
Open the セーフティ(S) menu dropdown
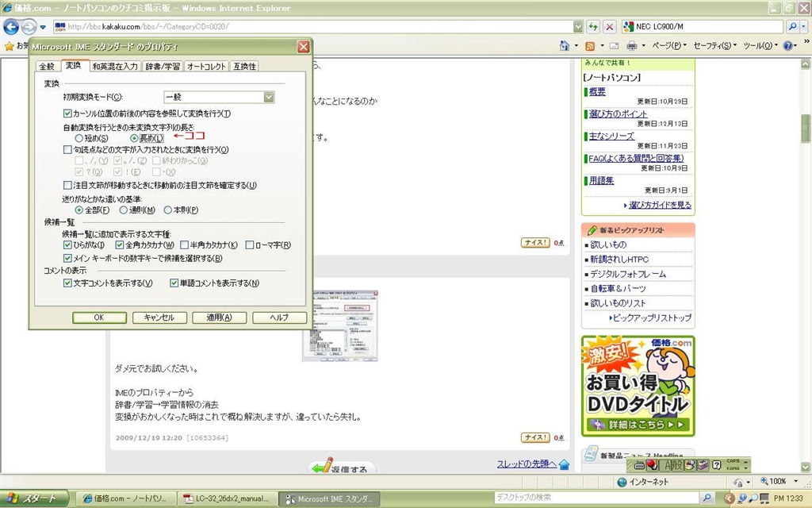pyautogui.click(x=714, y=45)
